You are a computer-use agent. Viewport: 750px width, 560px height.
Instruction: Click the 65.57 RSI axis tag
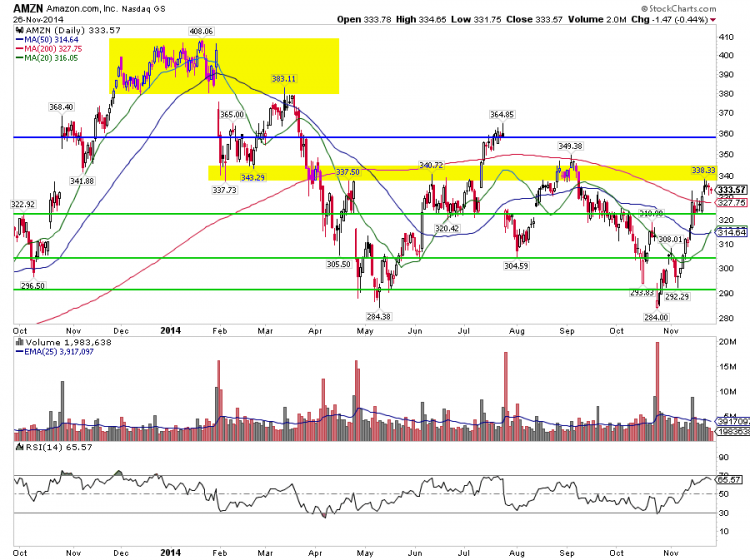(729, 480)
